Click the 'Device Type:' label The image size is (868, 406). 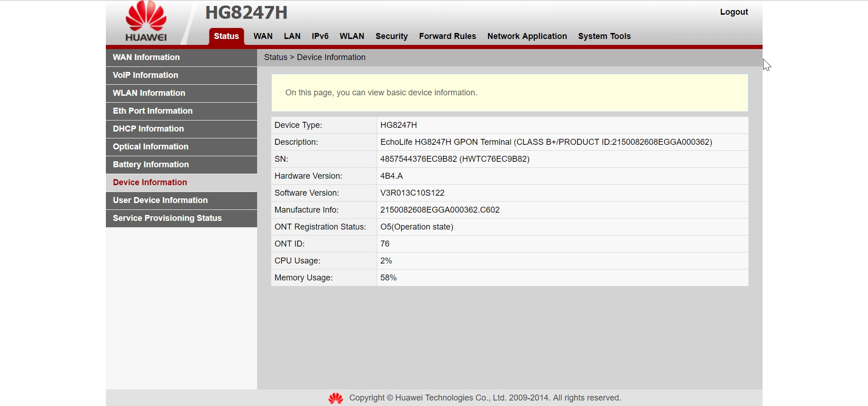[298, 125]
